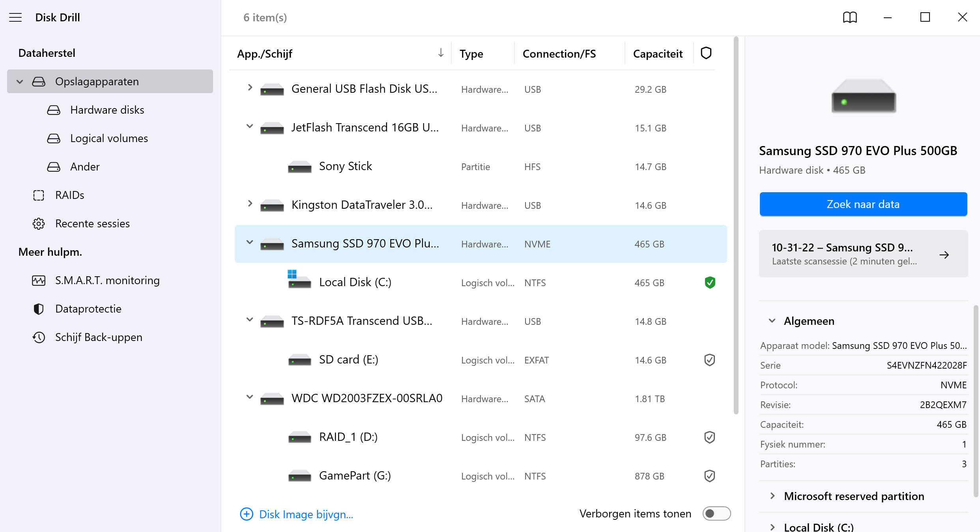
Task: Collapse WDC WD2003FZEX-00SRLA0 row
Action: click(x=250, y=397)
